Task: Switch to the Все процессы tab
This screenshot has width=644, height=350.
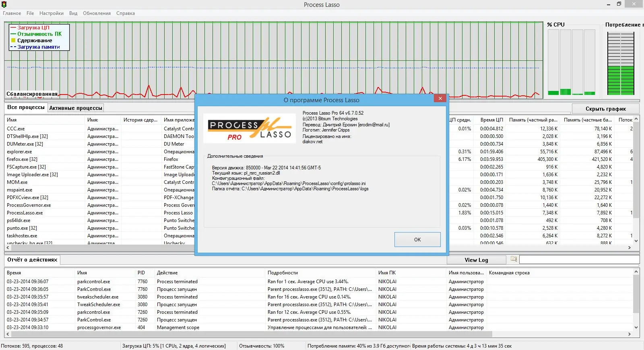Action: point(26,107)
